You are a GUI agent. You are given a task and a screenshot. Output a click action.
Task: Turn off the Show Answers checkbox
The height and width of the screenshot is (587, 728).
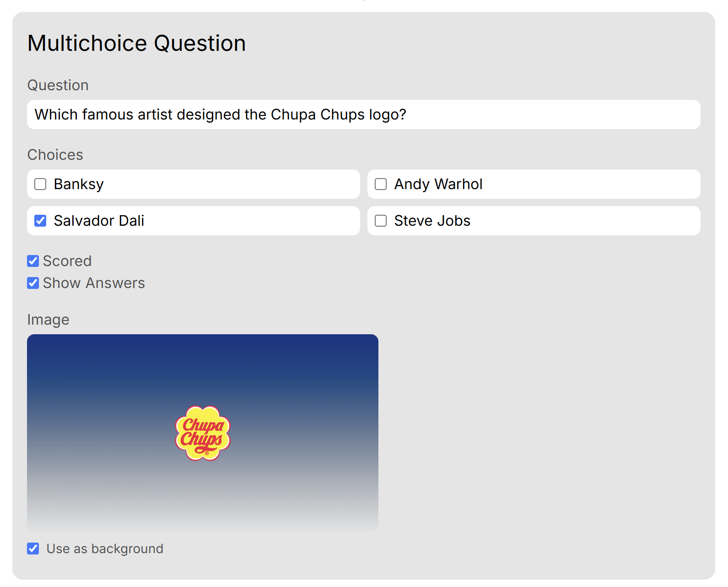point(33,283)
